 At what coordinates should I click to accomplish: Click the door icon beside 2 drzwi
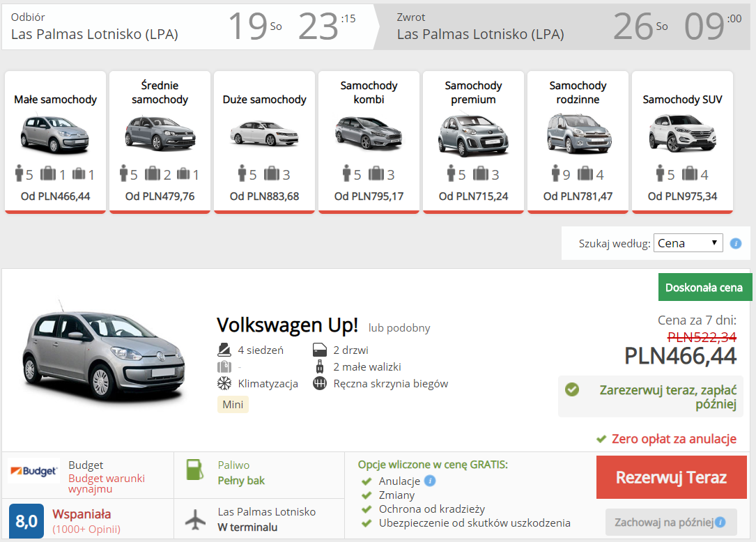[320, 350]
